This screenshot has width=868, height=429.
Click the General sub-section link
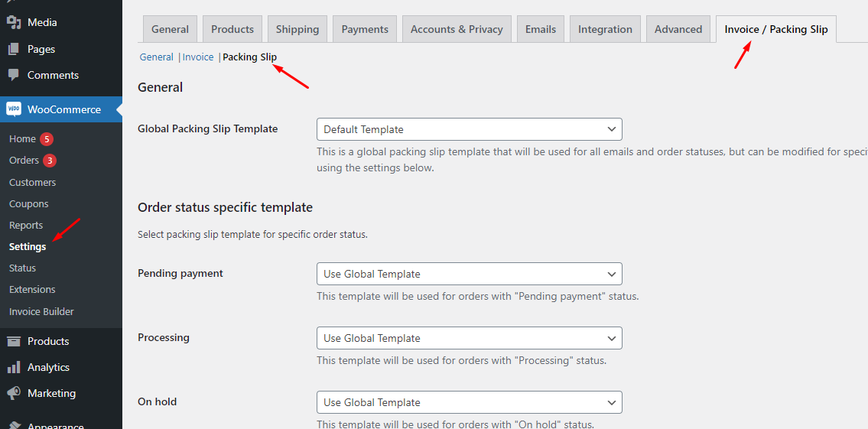click(x=156, y=57)
